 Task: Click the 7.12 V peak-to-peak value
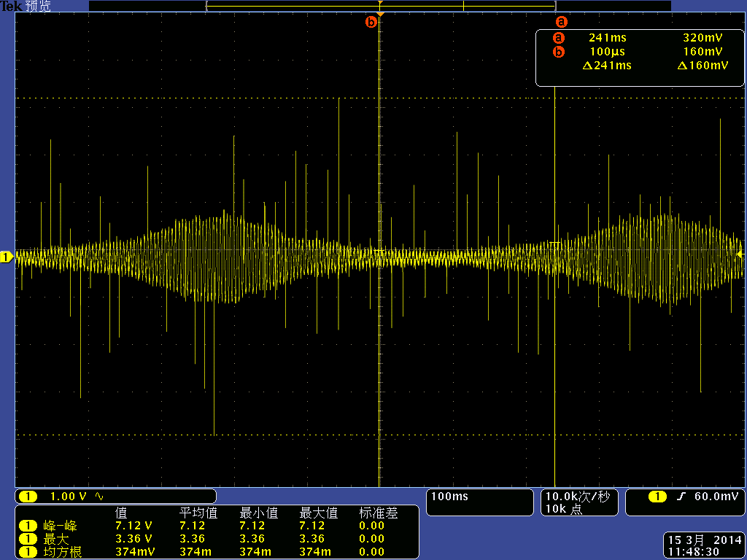click(133, 526)
